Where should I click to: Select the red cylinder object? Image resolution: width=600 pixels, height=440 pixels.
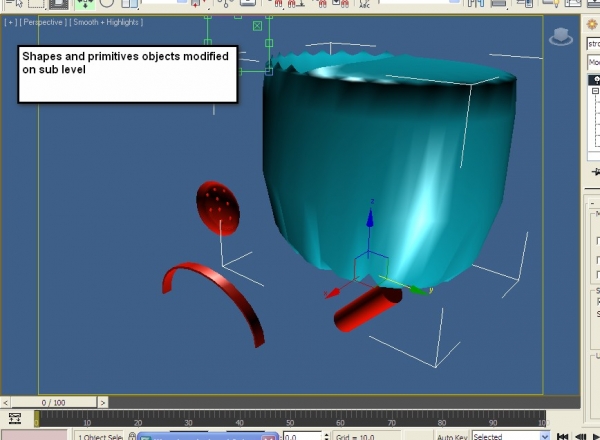tap(367, 308)
